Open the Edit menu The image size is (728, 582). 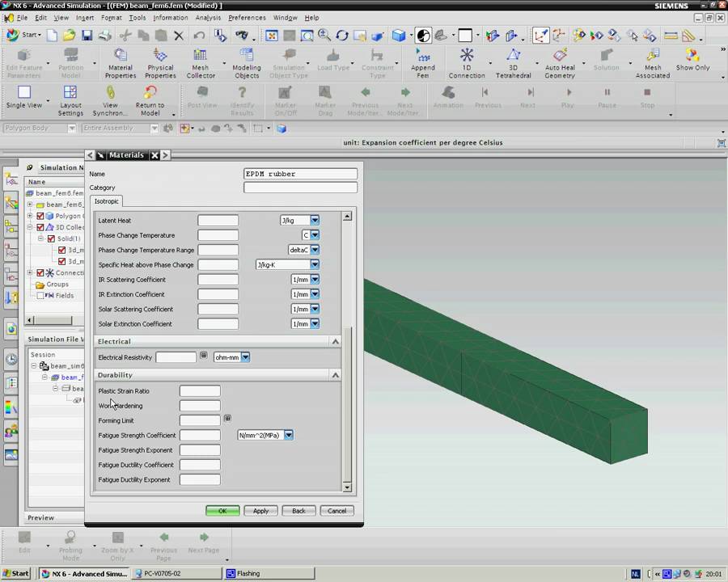pos(41,18)
